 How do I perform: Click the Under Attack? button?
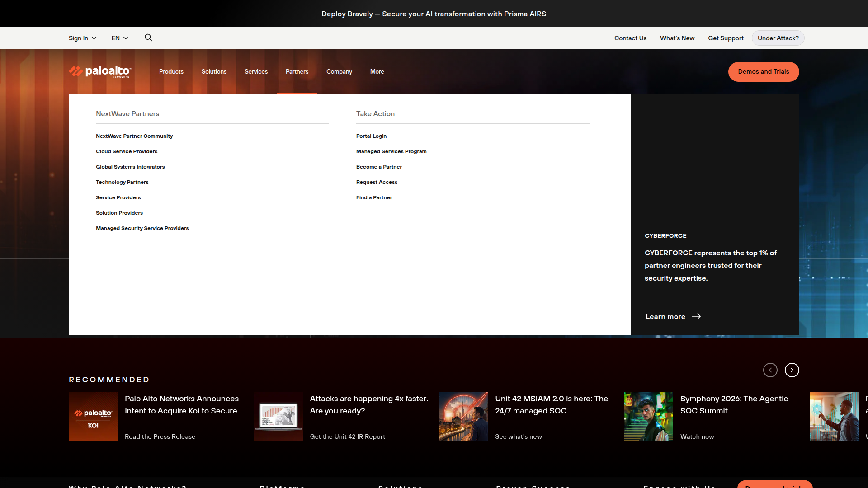(778, 38)
